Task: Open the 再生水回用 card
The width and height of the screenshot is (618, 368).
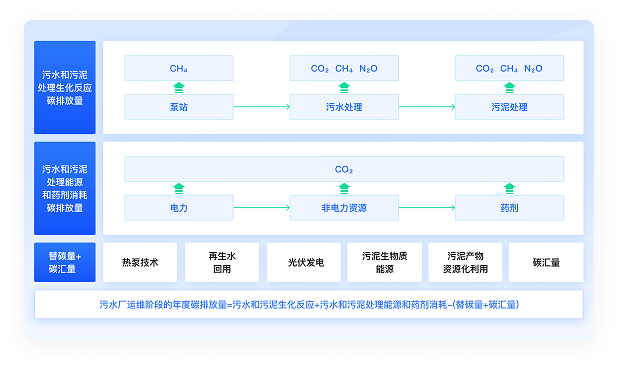Action: coord(222,262)
